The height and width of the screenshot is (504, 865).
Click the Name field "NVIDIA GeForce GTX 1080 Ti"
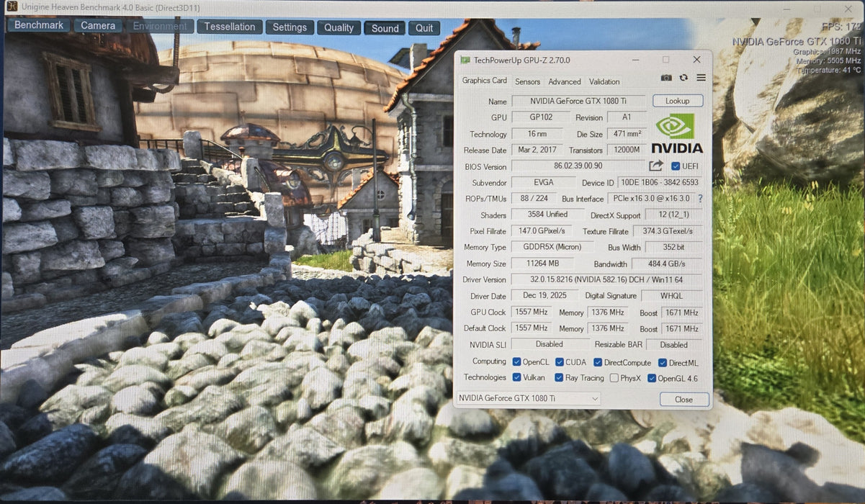coord(578,101)
